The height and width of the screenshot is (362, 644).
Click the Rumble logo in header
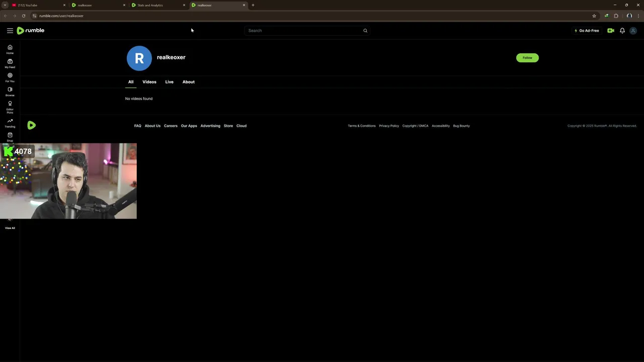click(x=31, y=31)
